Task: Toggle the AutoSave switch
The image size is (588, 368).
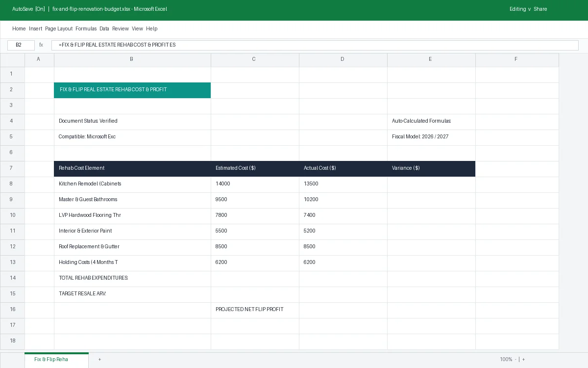Action: click(x=28, y=9)
